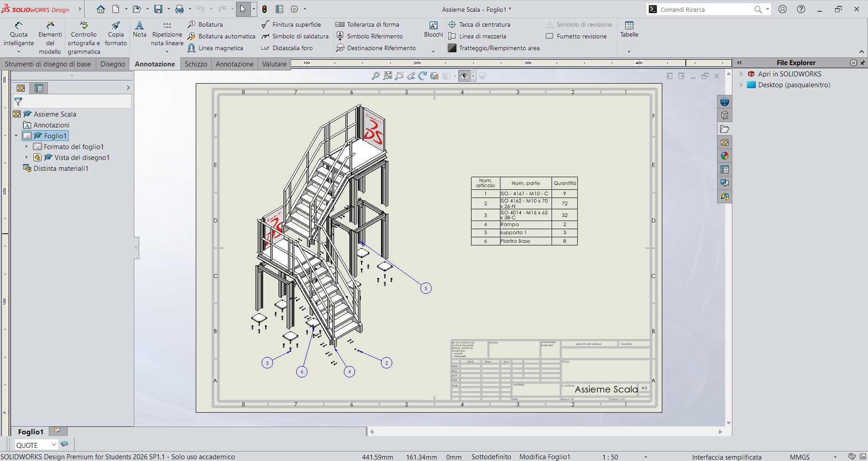Expand Formato del foglio1 tree node
The image size is (868, 461).
tap(26, 146)
